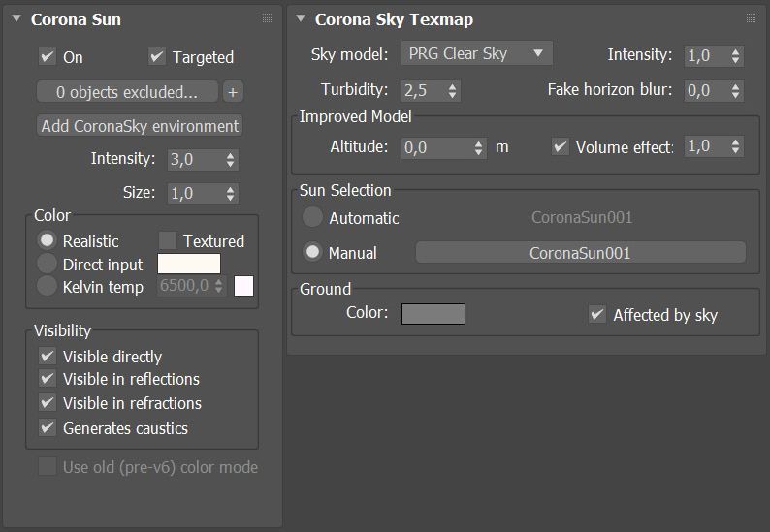Open the Ground color swatch
Viewport: 770px width, 532px height.
click(x=433, y=314)
